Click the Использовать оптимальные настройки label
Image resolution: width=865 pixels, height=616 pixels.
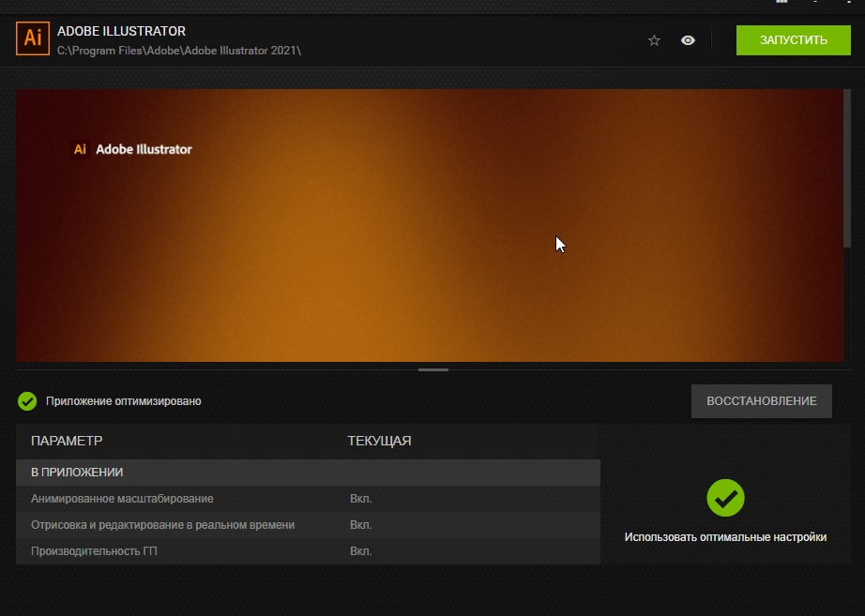pos(725,537)
